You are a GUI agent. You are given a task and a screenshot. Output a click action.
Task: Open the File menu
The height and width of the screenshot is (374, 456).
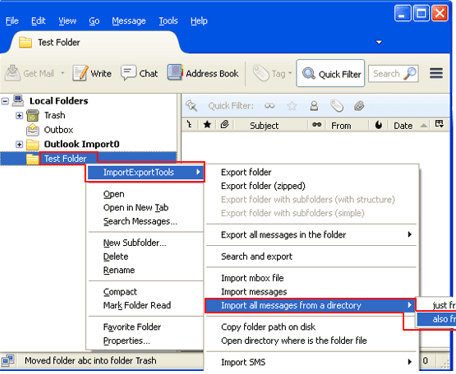point(12,21)
